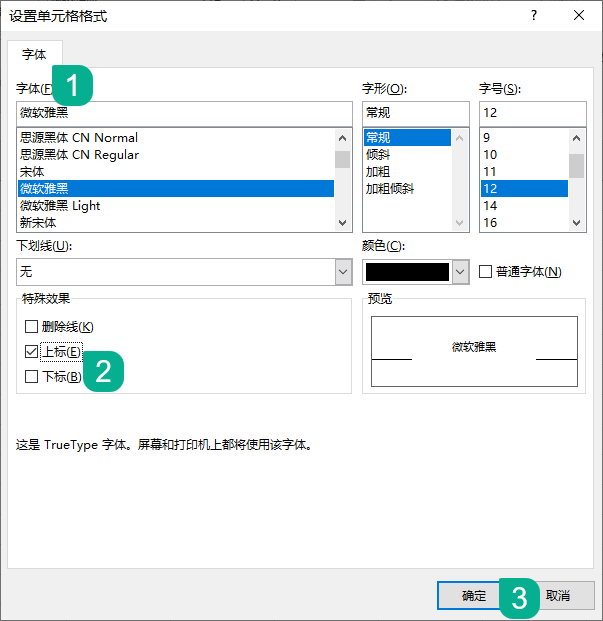Select 倾斜 font style

407,154
